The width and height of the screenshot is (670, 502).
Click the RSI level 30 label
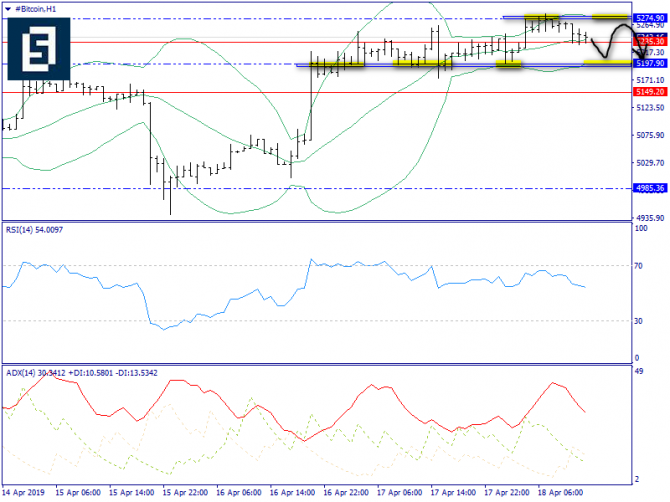pos(638,321)
